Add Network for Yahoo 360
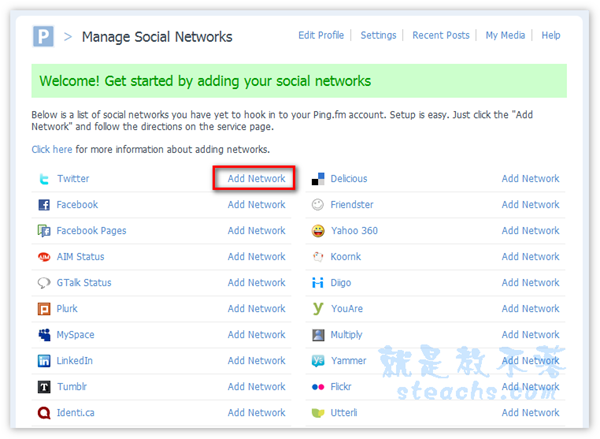This screenshot has height=439, width=600. [530, 231]
